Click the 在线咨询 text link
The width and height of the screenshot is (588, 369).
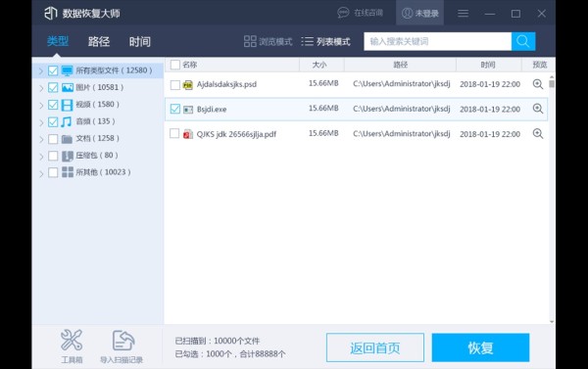click(x=368, y=13)
